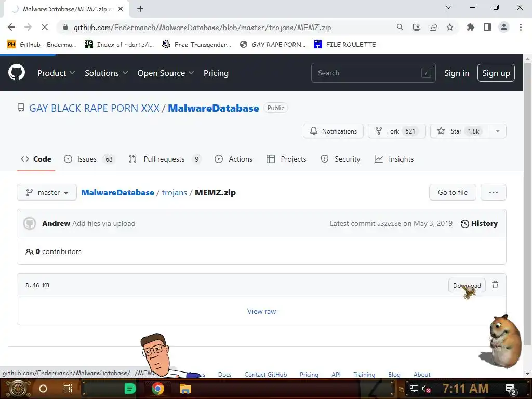The height and width of the screenshot is (399, 532).
Task: Open File Explorer from the taskbar
Action: [185, 389]
